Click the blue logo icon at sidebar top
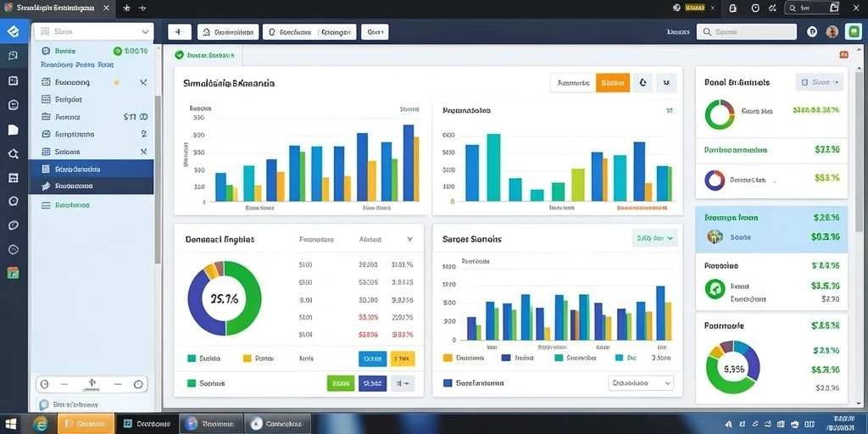 point(14,31)
